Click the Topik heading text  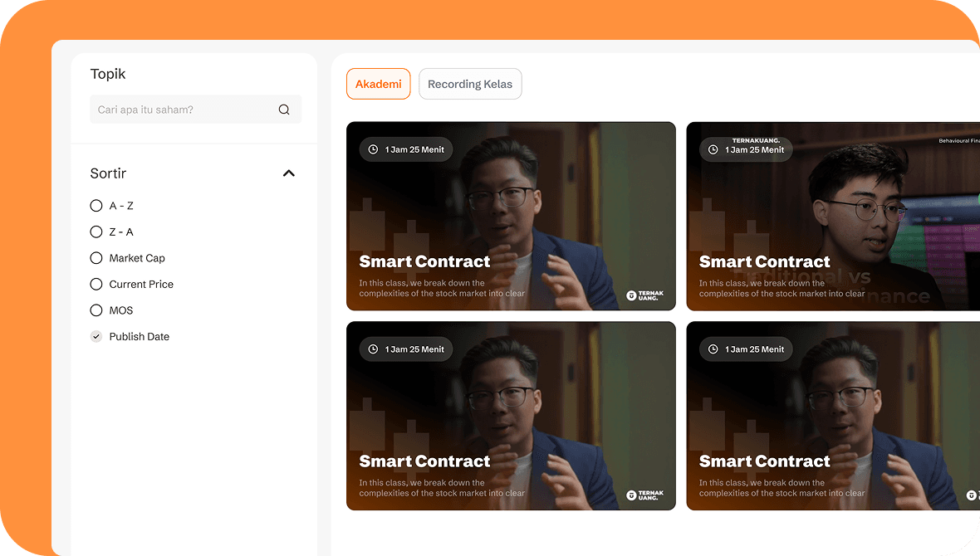click(107, 74)
